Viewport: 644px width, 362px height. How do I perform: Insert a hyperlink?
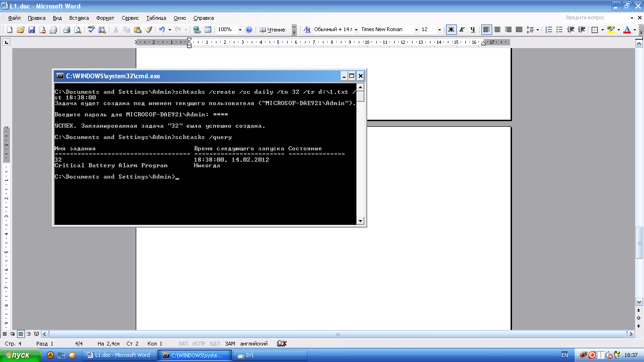pos(197,30)
